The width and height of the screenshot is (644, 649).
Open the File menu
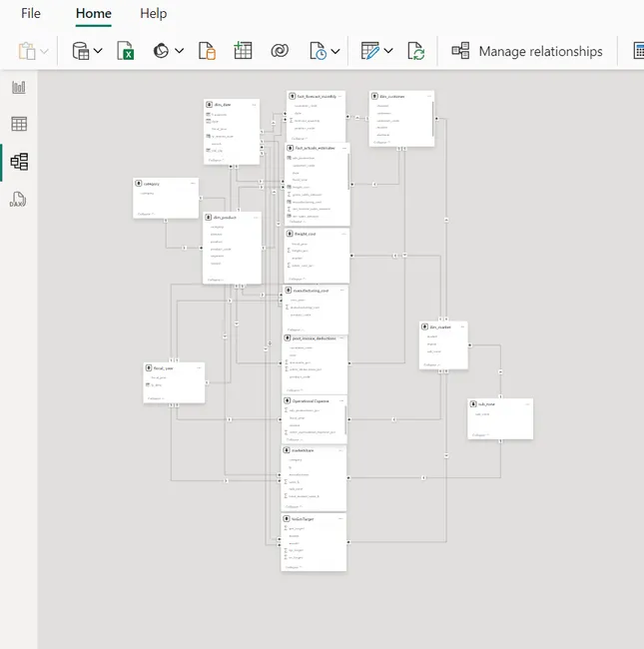(31, 14)
